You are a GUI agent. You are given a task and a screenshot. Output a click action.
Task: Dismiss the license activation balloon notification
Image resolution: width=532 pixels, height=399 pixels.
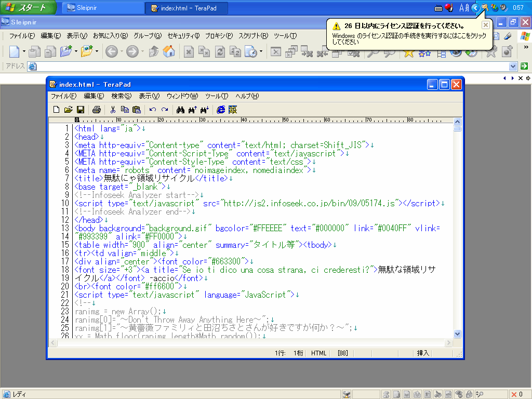pos(485,25)
